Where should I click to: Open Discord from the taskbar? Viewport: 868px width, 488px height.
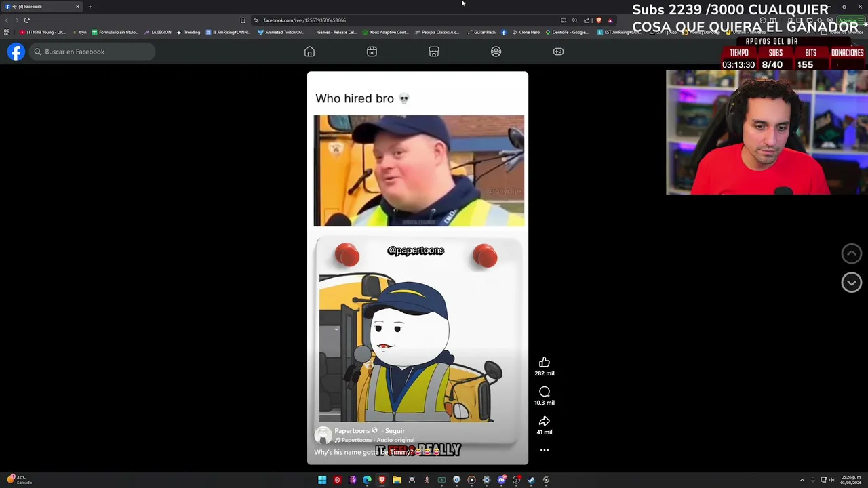pos(501,480)
